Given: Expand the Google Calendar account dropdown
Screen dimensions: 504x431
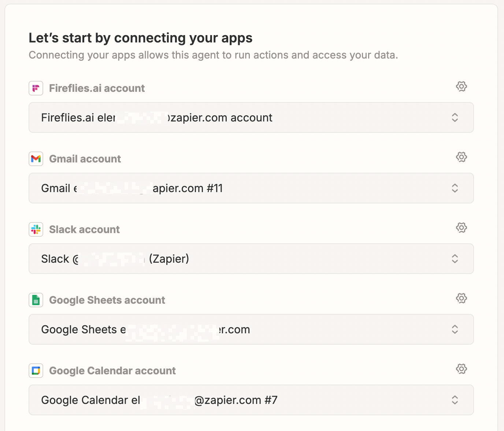Looking at the screenshot, I should 251,400.
